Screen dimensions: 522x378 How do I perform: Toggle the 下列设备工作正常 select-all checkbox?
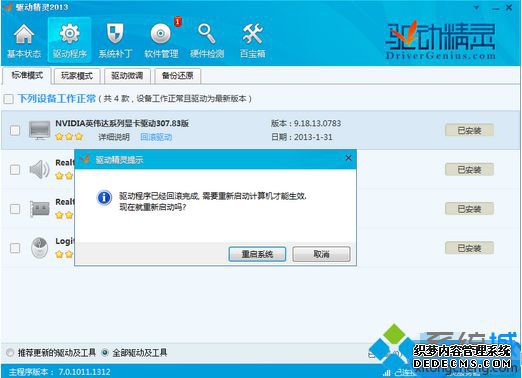pos(8,99)
